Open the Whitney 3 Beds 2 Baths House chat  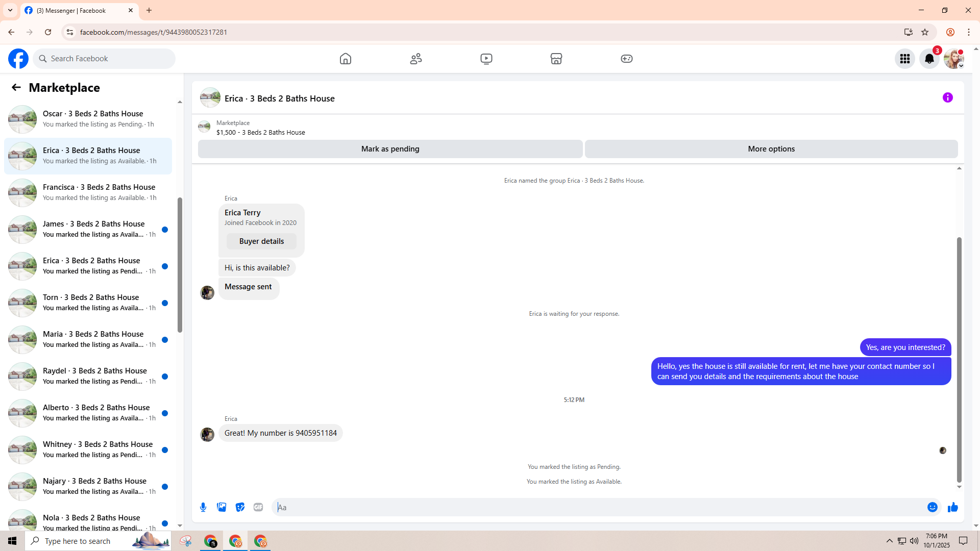coord(88,449)
